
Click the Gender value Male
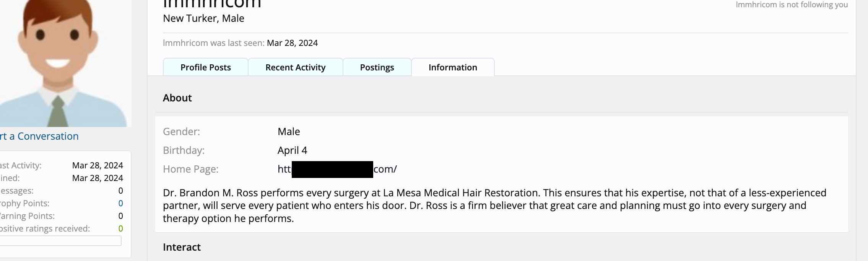[x=289, y=132]
